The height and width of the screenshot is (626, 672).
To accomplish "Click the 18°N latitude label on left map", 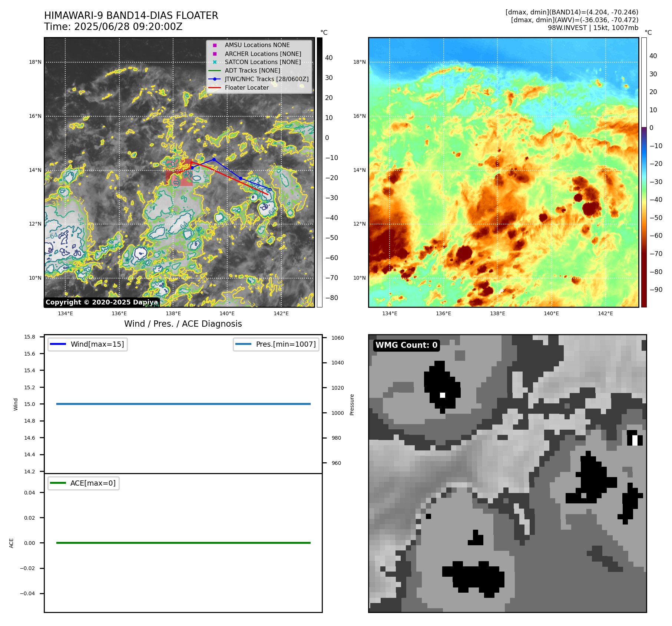I will click(35, 62).
